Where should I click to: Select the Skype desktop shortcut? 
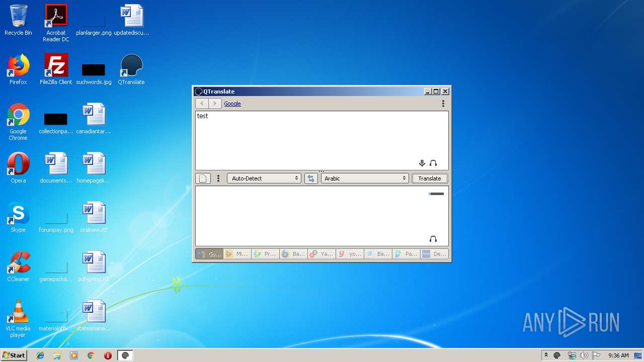[18, 217]
